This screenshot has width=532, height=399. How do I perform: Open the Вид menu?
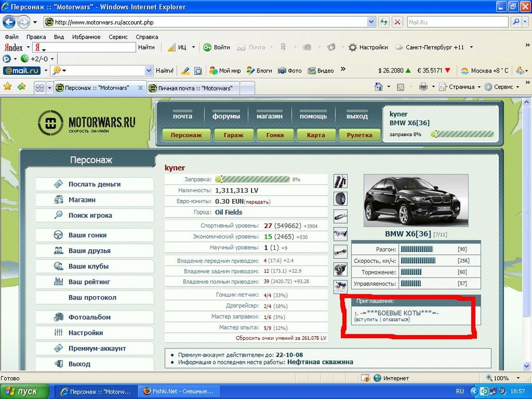tap(59, 37)
